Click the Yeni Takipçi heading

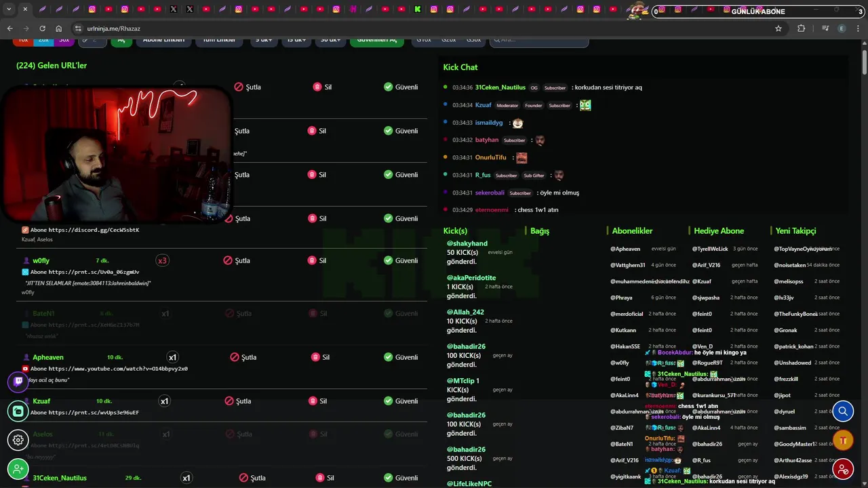(795, 231)
